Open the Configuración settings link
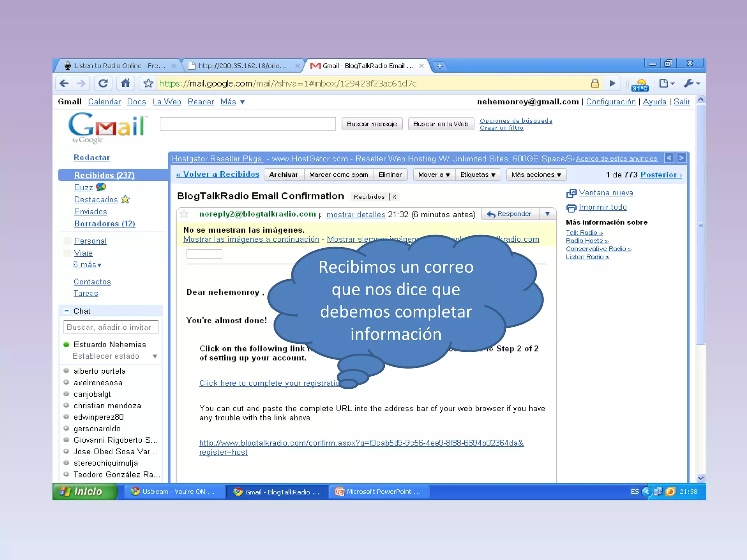This screenshot has height=560, width=747. [611, 102]
